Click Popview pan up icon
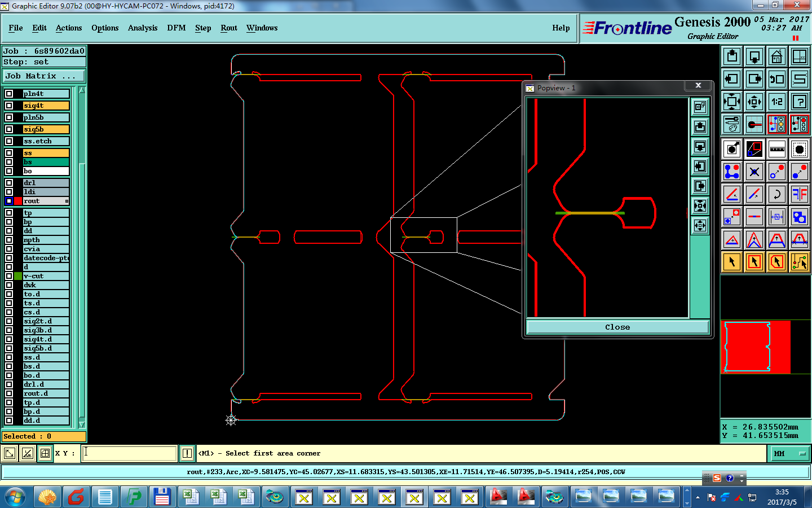Image resolution: width=812 pixels, height=508 pixels. (700, 126)
